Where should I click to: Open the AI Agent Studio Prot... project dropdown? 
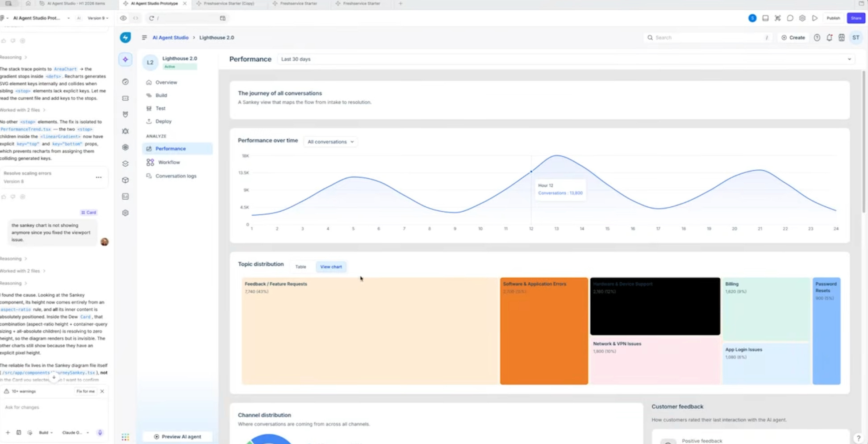pyautogui.click(x=41, y=18)
